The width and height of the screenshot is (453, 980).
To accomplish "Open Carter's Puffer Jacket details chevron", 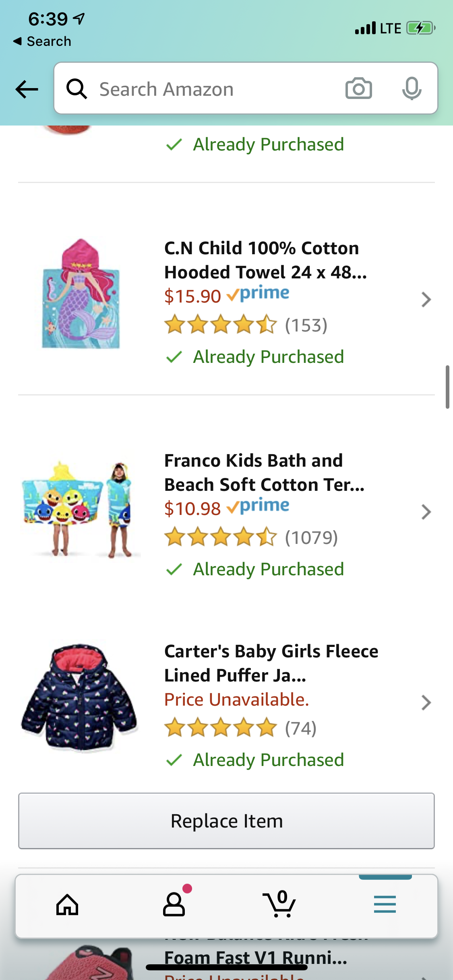I will pos(426,703).
